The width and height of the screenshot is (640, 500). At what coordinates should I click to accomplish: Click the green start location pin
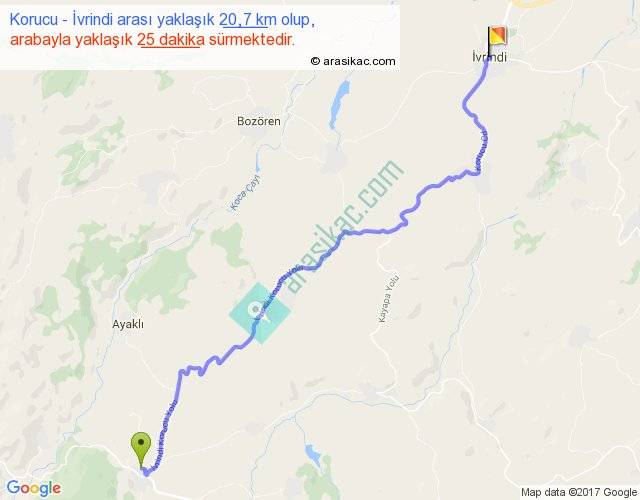141,449
